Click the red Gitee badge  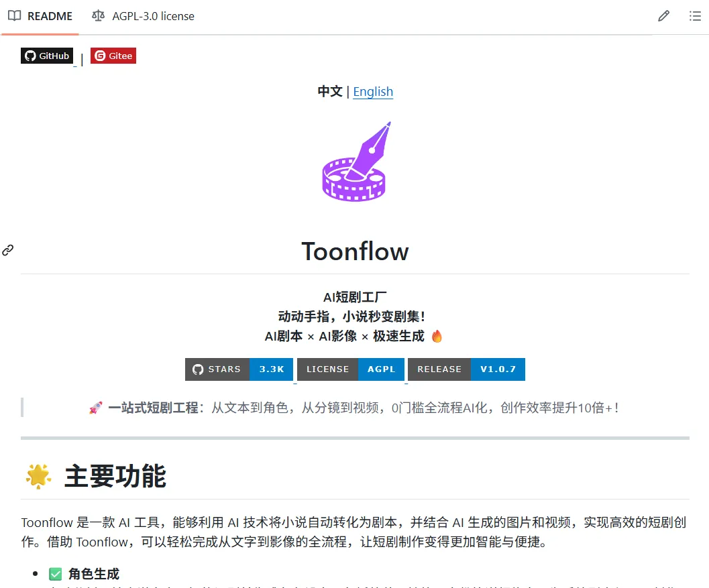(113, 56)
